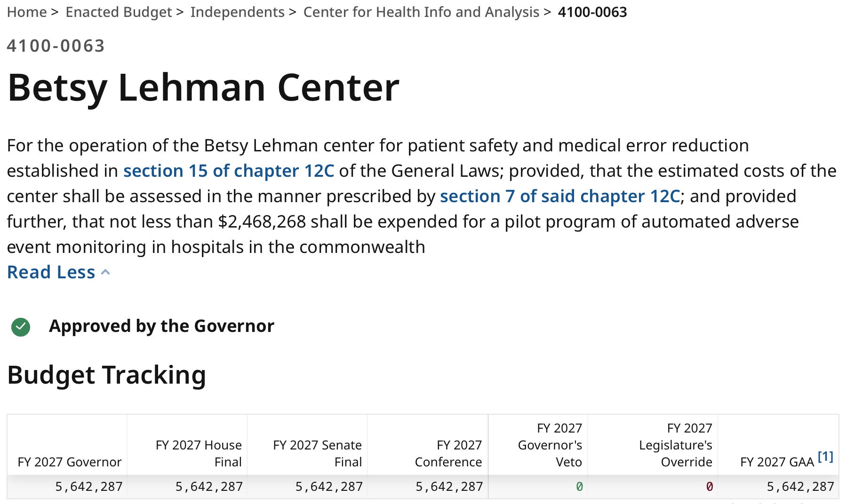Select the 4100-0063 breadcrumb item
The height and width of the screenshot is (504, 846).
click(592, 12)
